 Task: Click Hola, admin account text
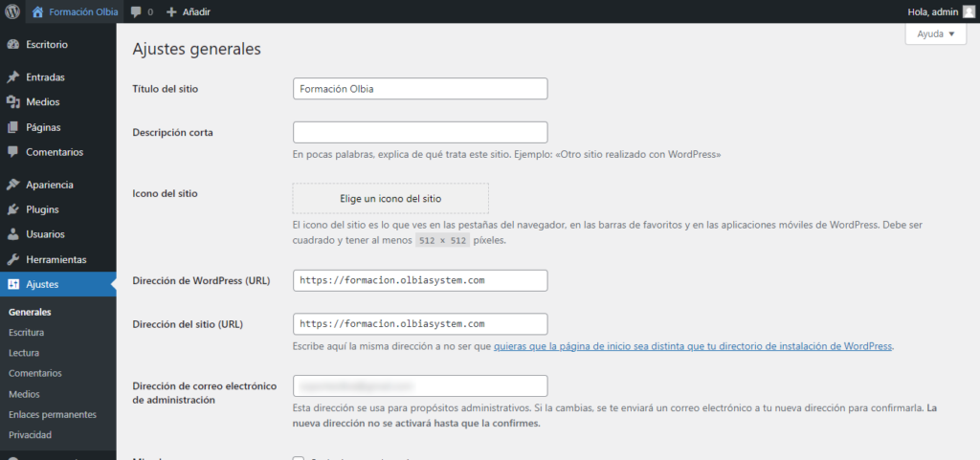tap(932, 11)
